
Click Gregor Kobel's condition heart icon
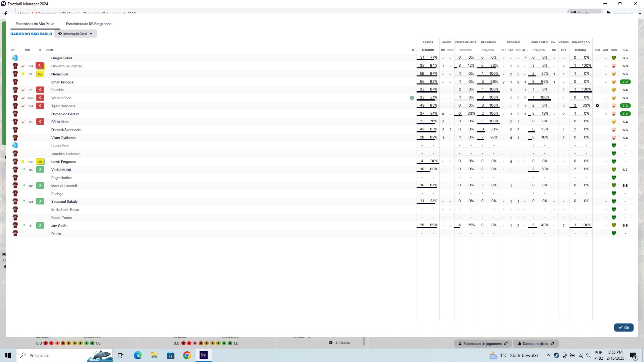point(614,58)
